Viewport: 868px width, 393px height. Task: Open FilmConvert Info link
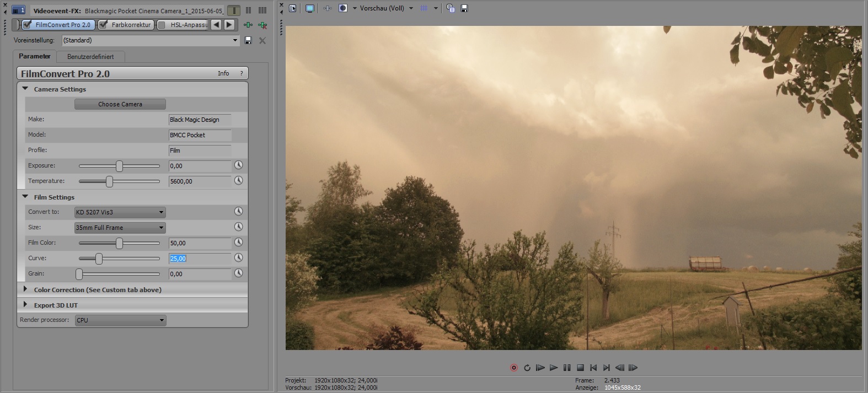(223, 73)
